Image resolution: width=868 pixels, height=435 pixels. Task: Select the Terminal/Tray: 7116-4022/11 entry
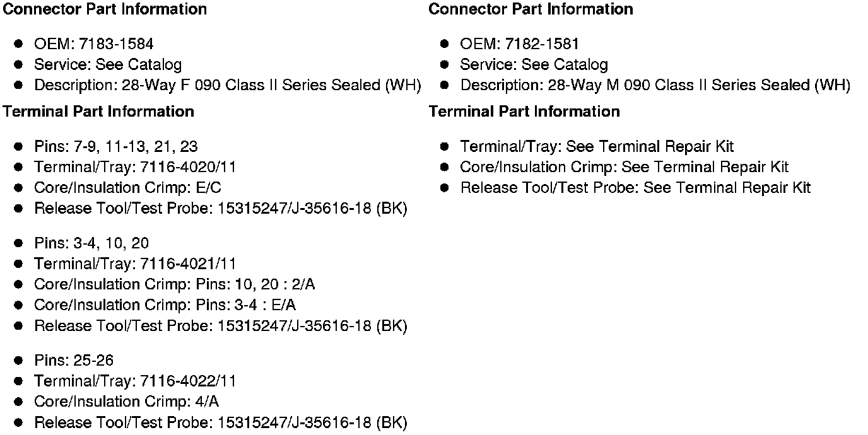[135, 381]
